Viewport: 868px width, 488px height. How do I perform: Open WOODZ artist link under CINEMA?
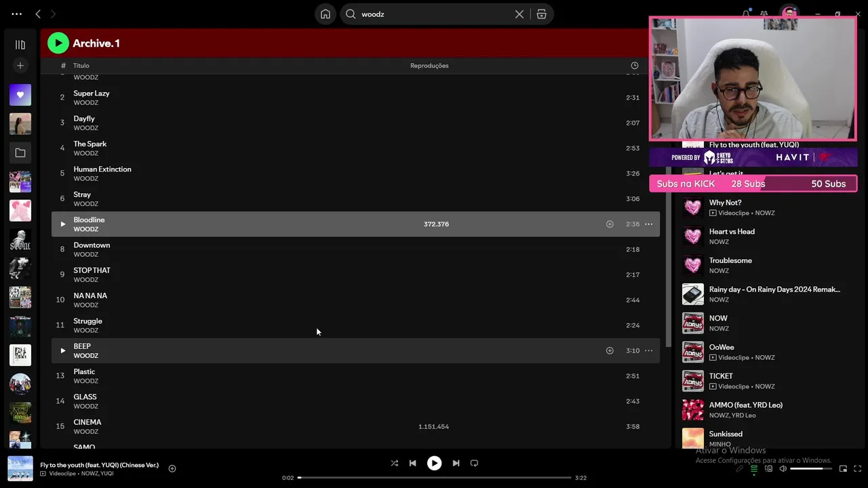tap(86, 432)
